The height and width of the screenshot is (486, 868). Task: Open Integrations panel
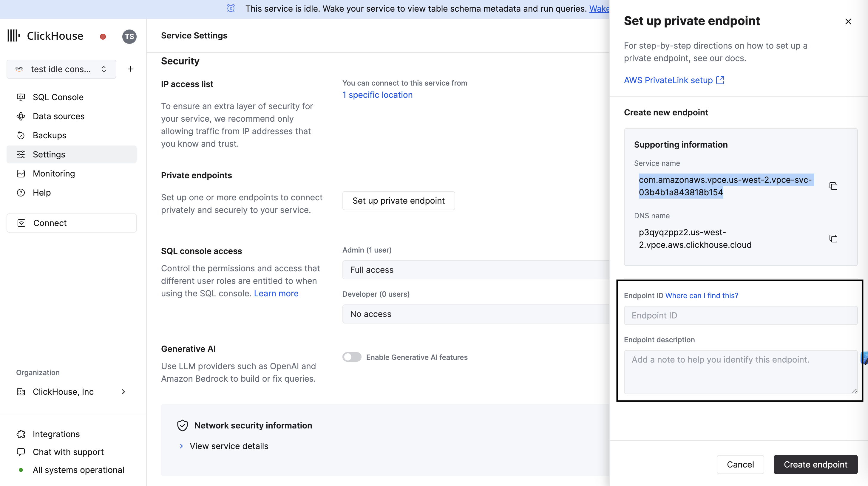click(56, 434)
